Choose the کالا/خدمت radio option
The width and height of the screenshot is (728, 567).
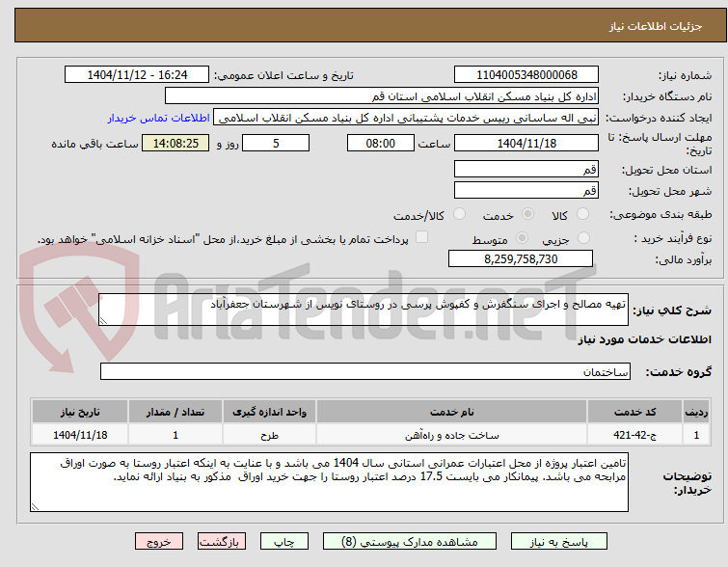pyautogui.click(x=459, y=214)
